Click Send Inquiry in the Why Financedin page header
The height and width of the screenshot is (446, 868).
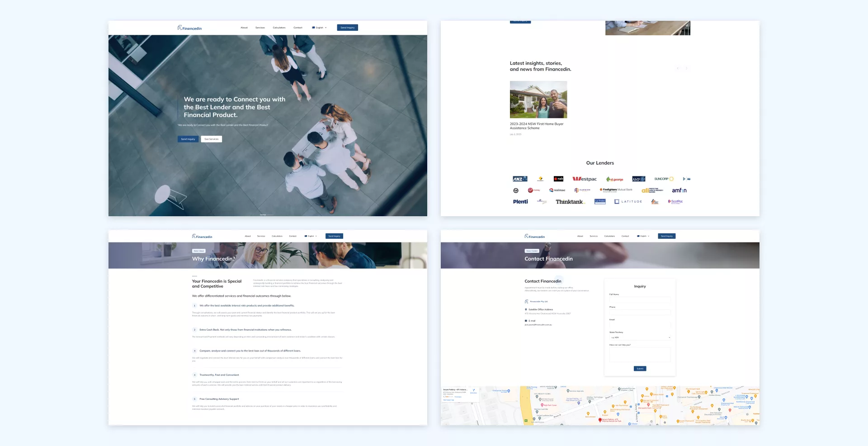334,236
